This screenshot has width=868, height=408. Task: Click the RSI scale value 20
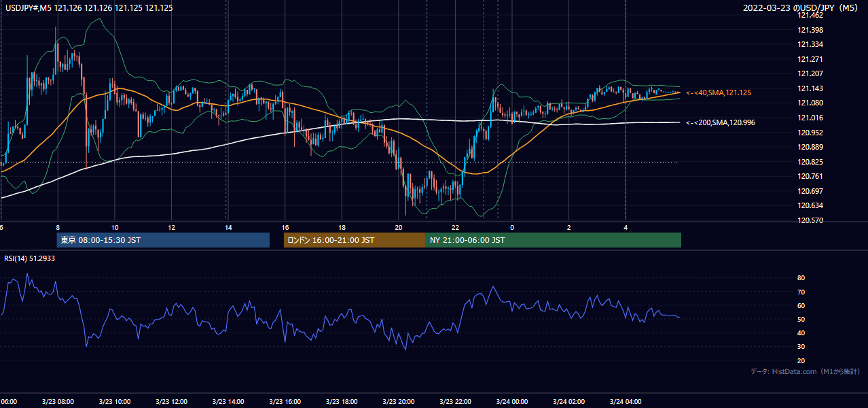(x=801, y=360)
